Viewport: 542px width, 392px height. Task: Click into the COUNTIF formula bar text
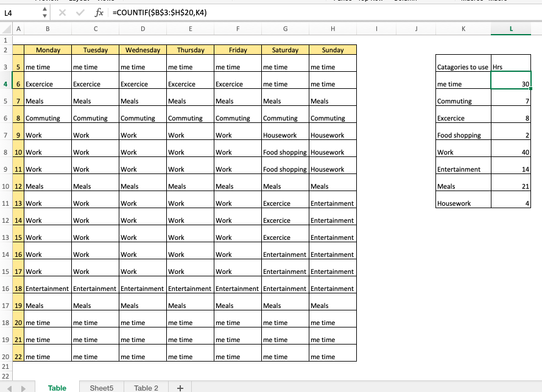160,13
